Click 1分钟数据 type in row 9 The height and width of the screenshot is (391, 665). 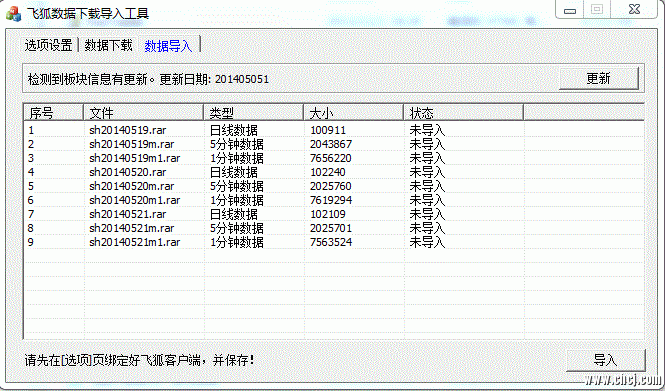237,242
